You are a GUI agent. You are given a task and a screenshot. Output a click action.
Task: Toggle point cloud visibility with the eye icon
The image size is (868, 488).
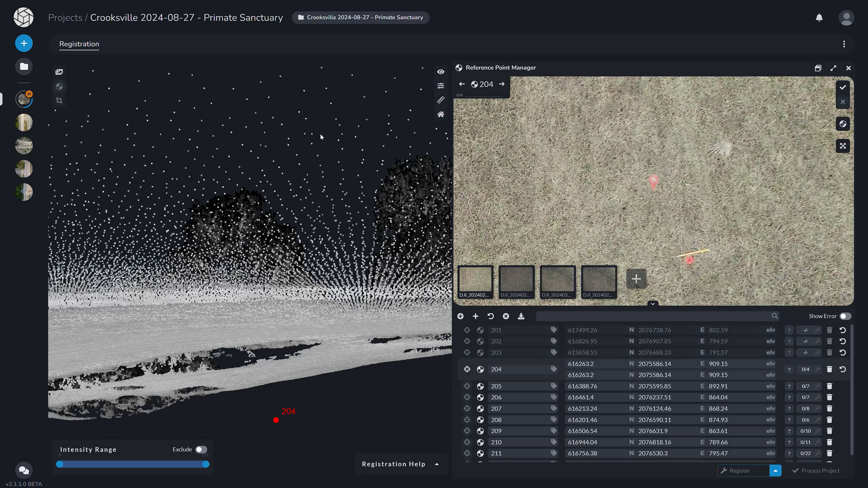441,71
